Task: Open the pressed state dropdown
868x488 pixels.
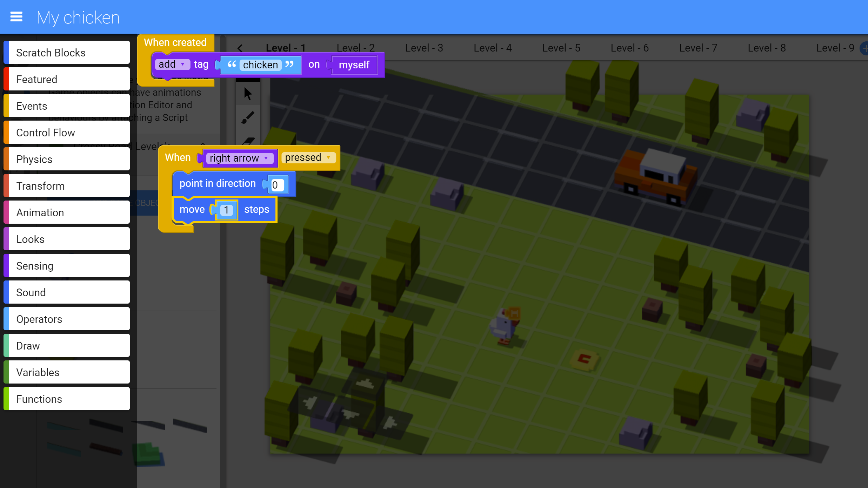Action: coord(308,157)
